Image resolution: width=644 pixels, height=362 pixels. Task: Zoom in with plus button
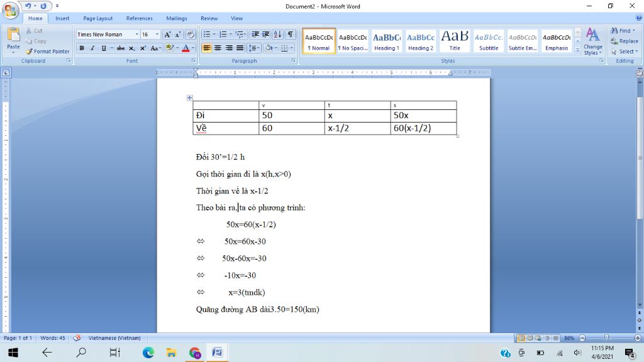(638, 337)
